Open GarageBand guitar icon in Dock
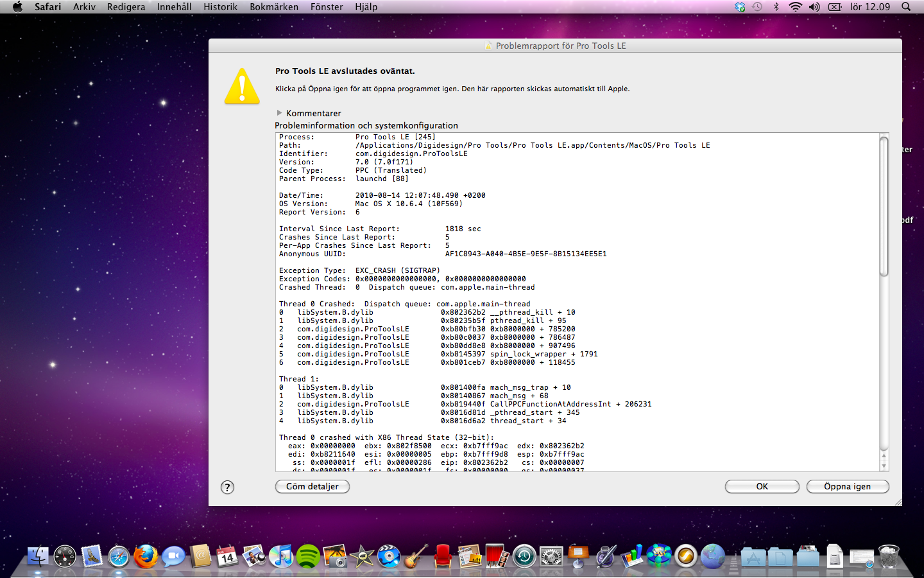Screen dimensions: 924x578 [416, 556]
